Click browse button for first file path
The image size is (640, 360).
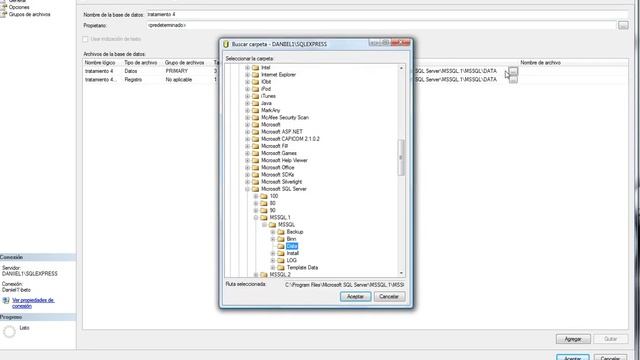pos(513,71)
